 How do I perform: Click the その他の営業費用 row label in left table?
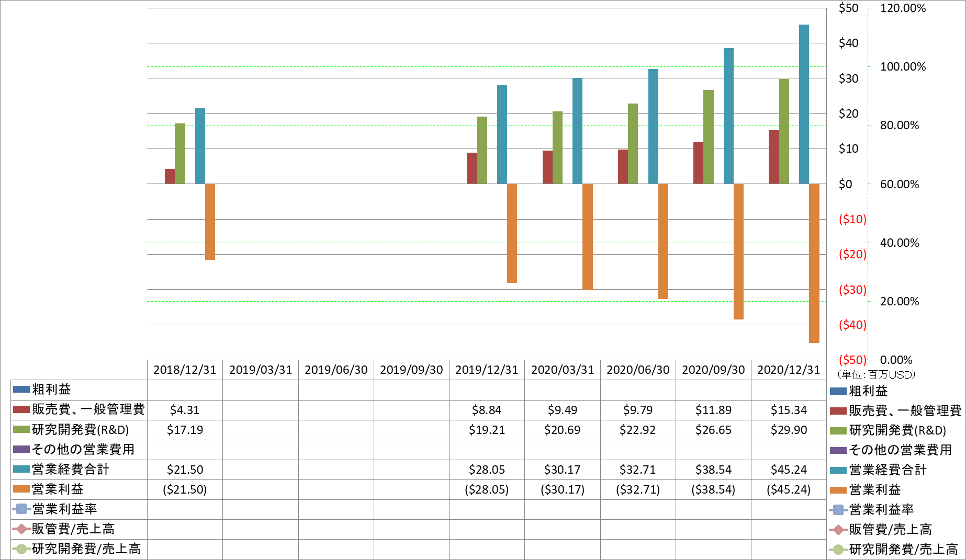(83, 449)
